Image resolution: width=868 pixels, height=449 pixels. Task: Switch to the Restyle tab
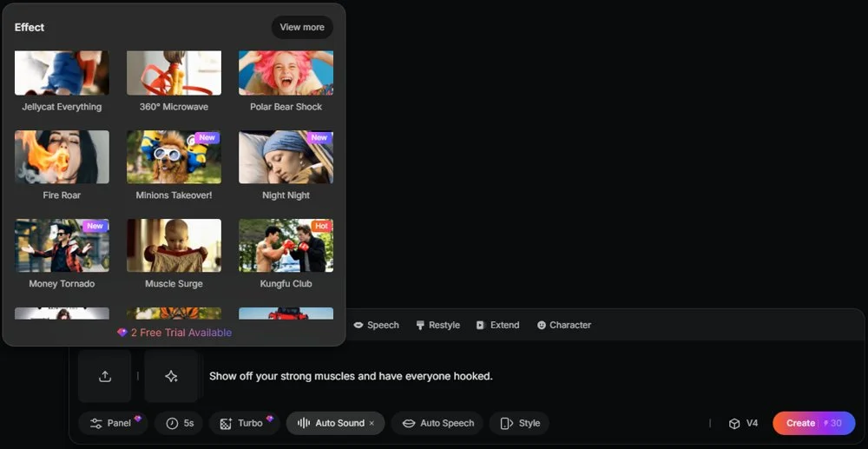[x=437, y=325]
